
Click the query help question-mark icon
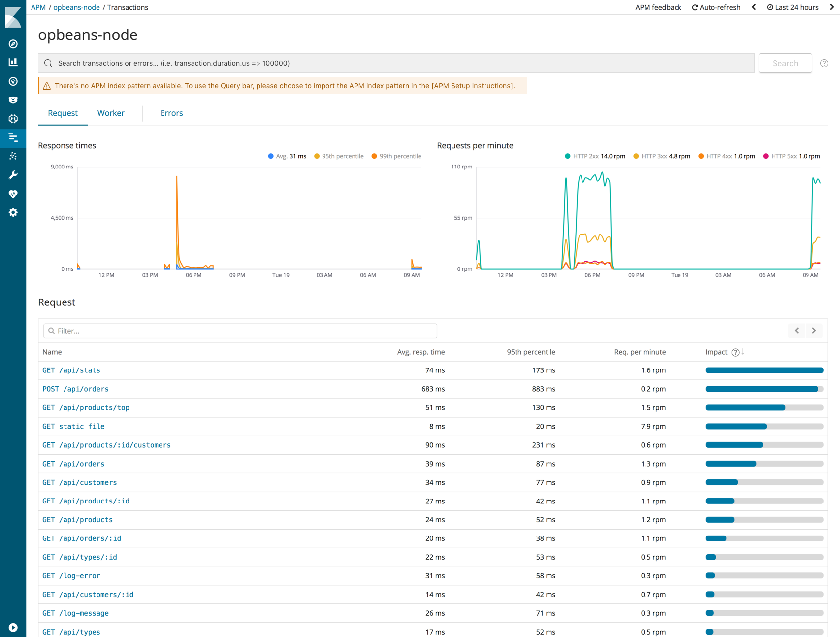coord(824,63)
